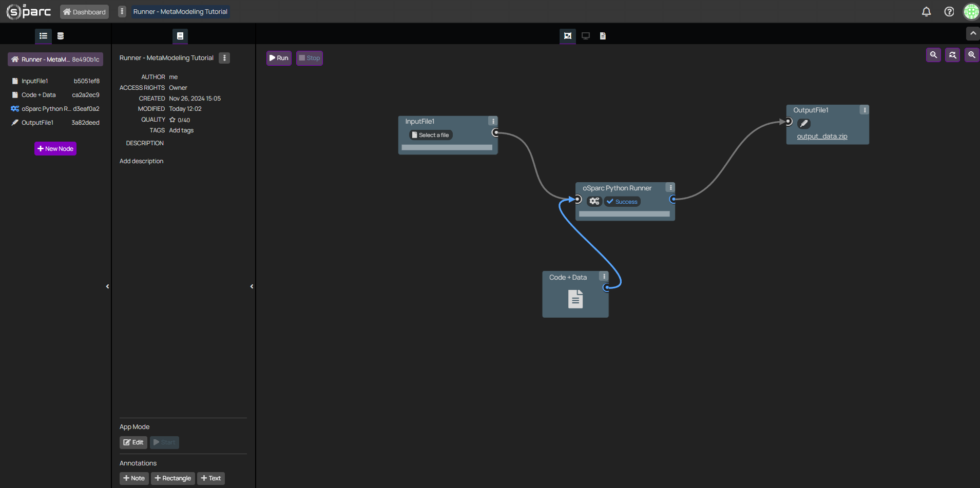Screen dimensions: 980x488
Task: Collapse the left tree panel
Action: 107,286
